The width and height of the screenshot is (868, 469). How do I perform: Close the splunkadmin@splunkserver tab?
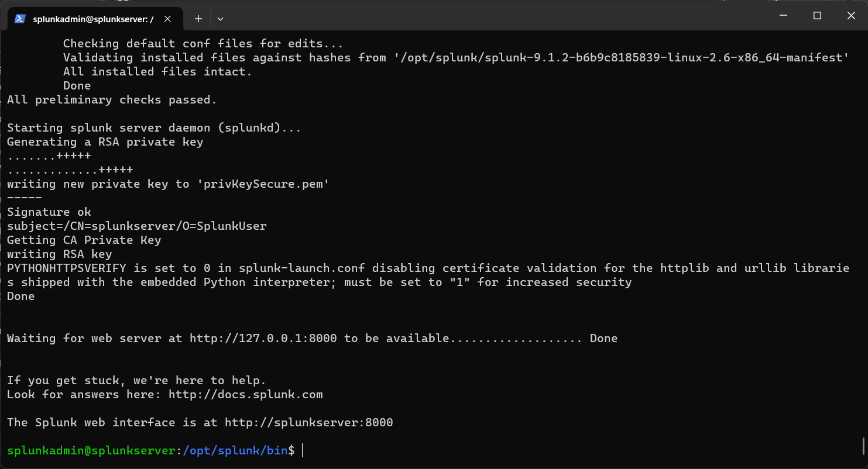tap(167, 19)
